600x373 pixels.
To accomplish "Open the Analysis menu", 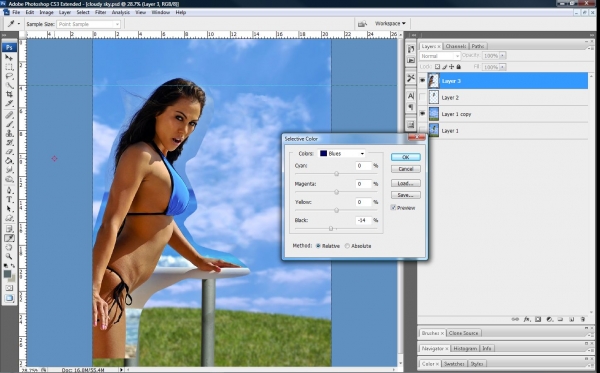I will click(121, 12).
